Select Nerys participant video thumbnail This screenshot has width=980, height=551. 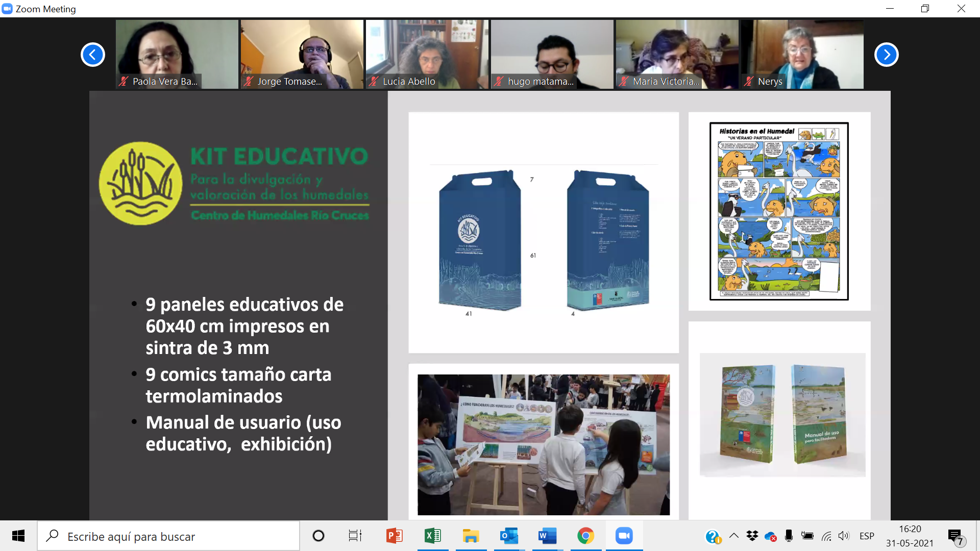[802, 54]
